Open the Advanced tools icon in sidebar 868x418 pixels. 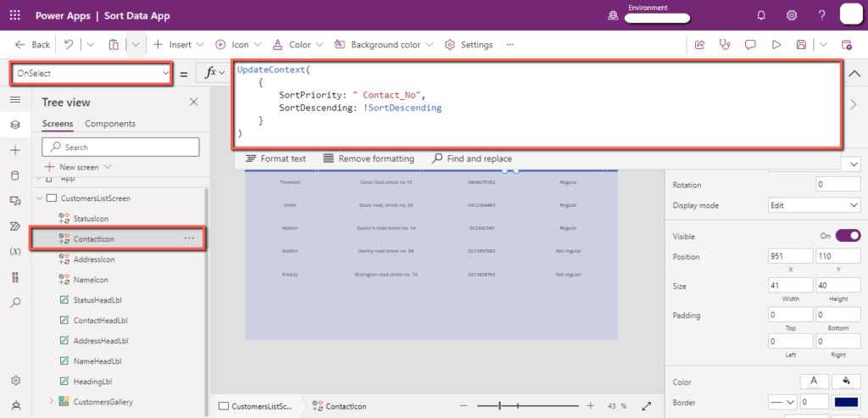point(15,276)
